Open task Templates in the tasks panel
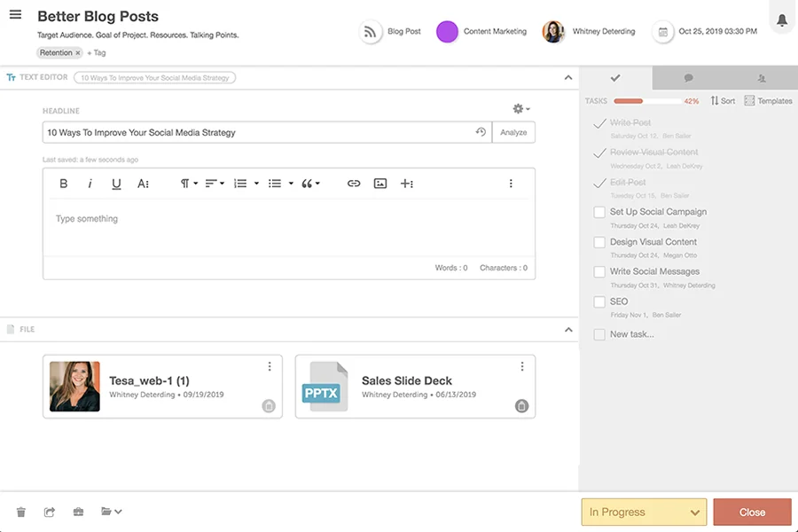The height and width of the screenshot is (532, 798). point(768,100)
